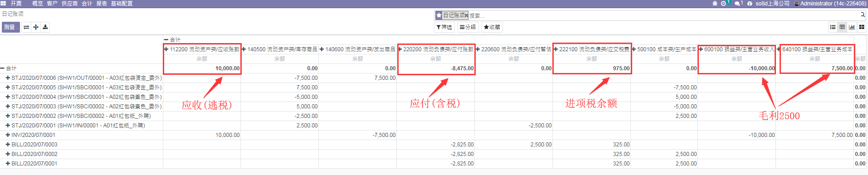Image resolution: width=868 pixels, height=175 pixels.
Task: Open the 会计 menu
Action: click(x=87, y=3)
